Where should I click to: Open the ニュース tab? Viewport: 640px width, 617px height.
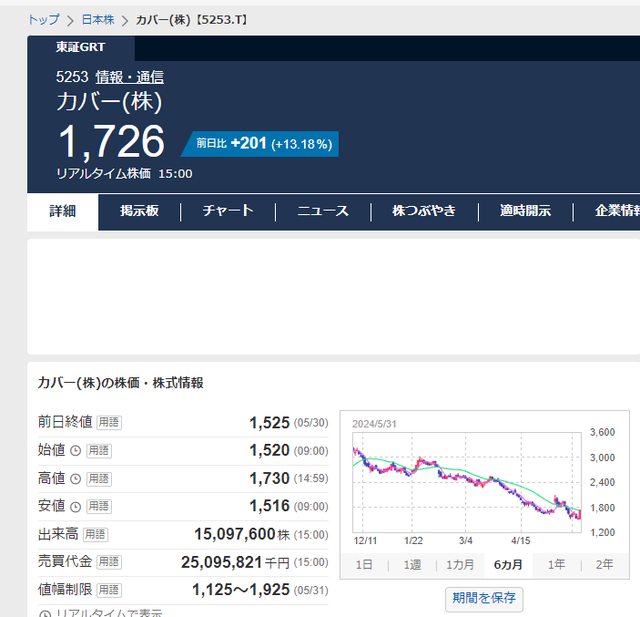click(323, 211)
